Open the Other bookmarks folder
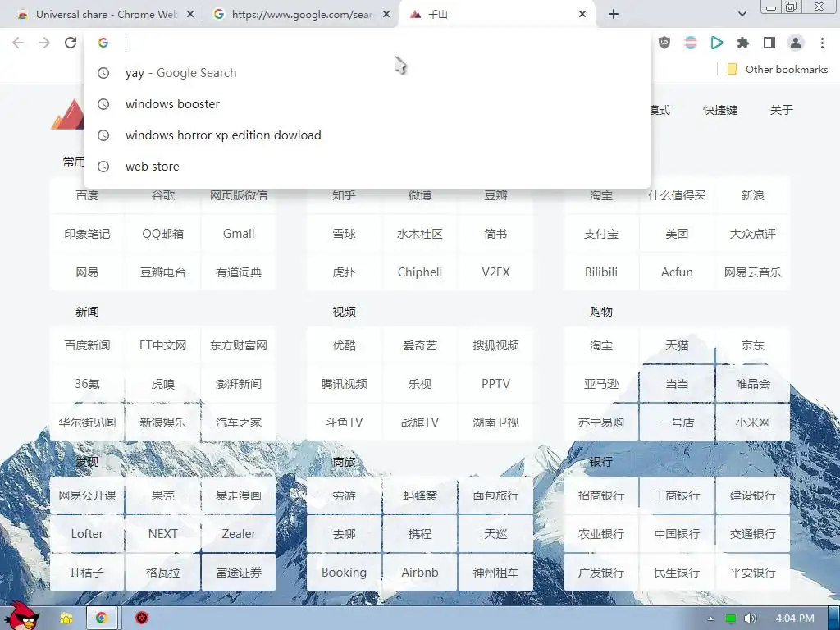Image resolution: width=840 pixels, height=630 pixels. point(778,69)
